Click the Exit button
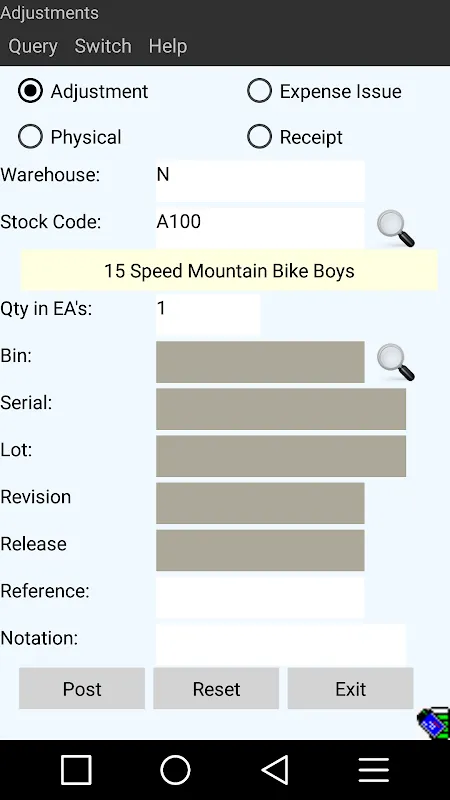Image resolution: width=450 pixels, height=800 pixels. coord(351,689)
